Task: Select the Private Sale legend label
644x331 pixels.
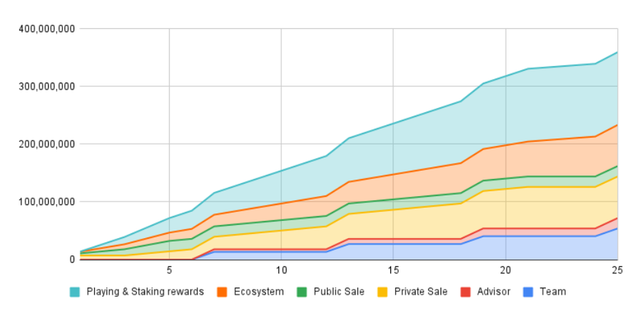Action: pyautogui.click(x=421, y=292)
